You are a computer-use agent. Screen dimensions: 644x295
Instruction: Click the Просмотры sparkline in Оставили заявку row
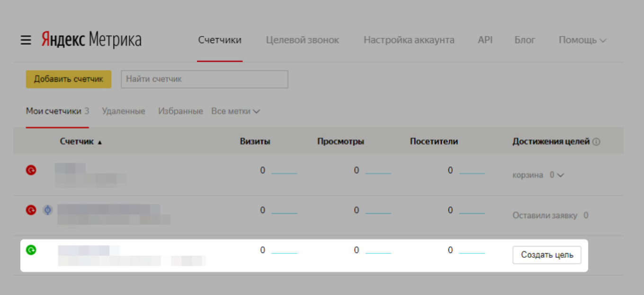(x=378, y=212)
